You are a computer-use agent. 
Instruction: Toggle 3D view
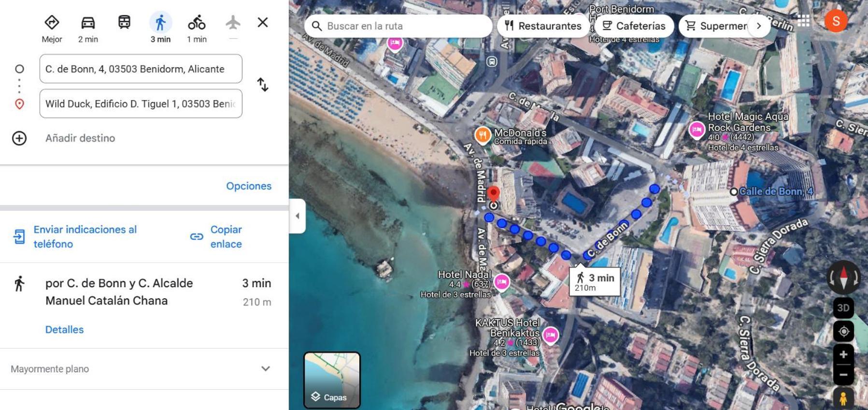point(843,308)
